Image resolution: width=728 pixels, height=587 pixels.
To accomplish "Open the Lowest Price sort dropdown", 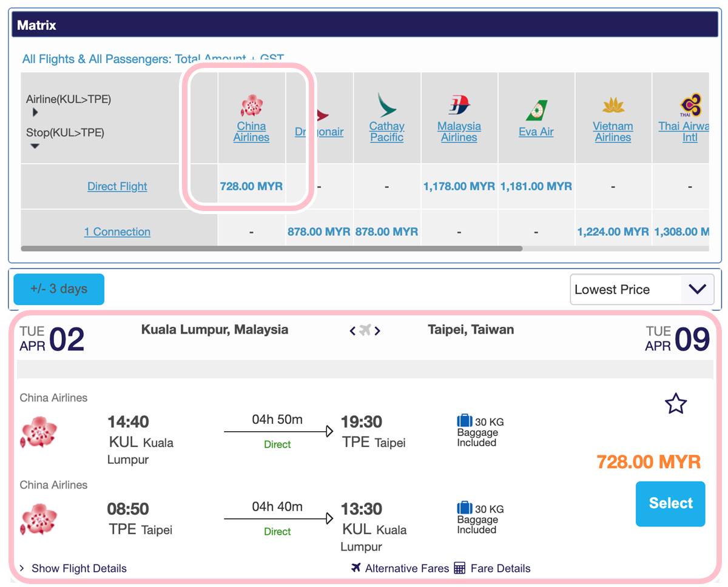I will tap(642, 289).
